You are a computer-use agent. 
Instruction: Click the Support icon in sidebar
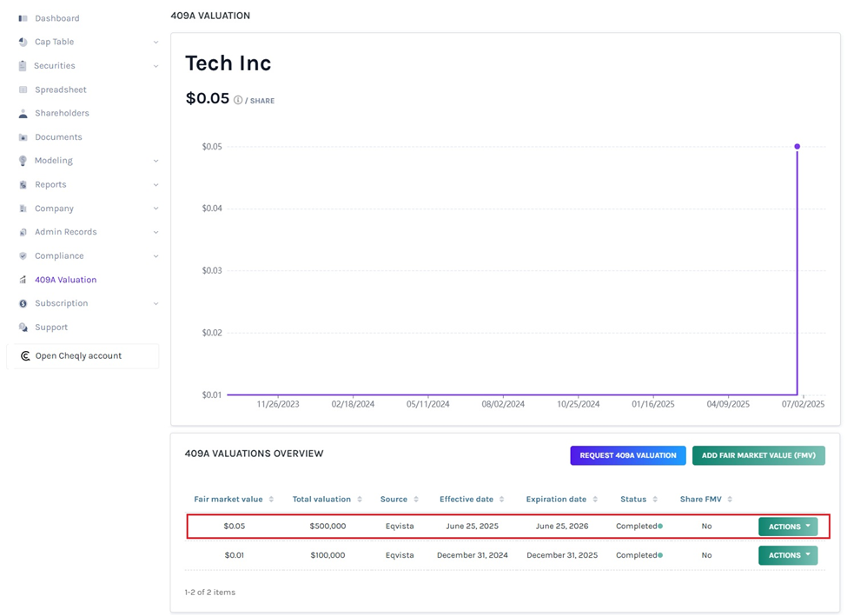[x=23, y=328]
